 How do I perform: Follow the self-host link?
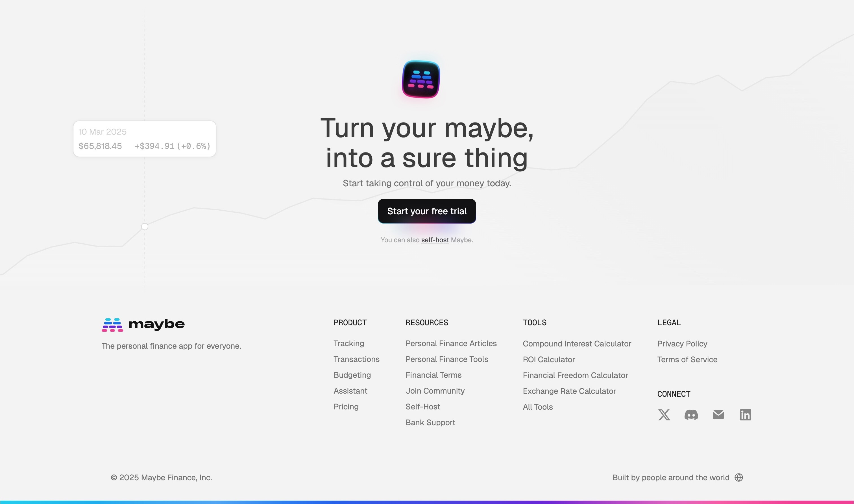(435, 240)
